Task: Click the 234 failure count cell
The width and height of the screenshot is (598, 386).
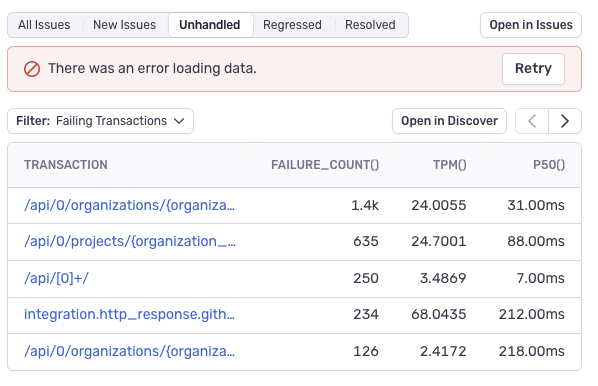Action: click(366, 315)
